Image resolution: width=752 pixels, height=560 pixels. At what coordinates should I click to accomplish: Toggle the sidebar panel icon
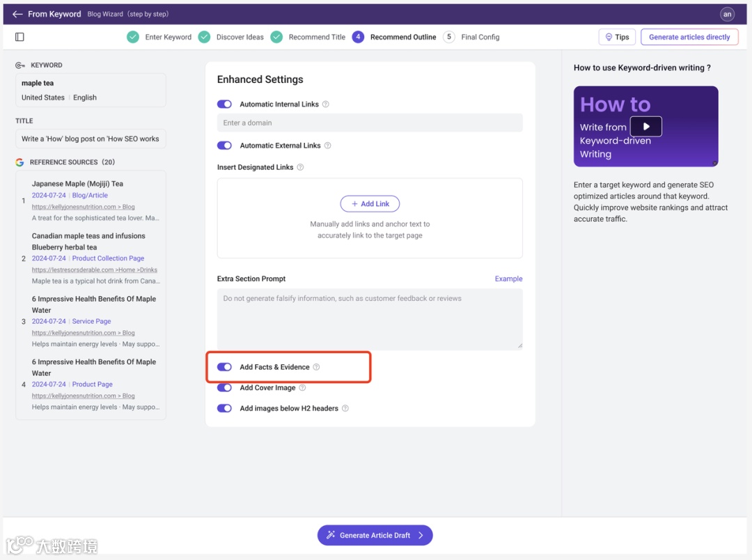tap(19, 37)
